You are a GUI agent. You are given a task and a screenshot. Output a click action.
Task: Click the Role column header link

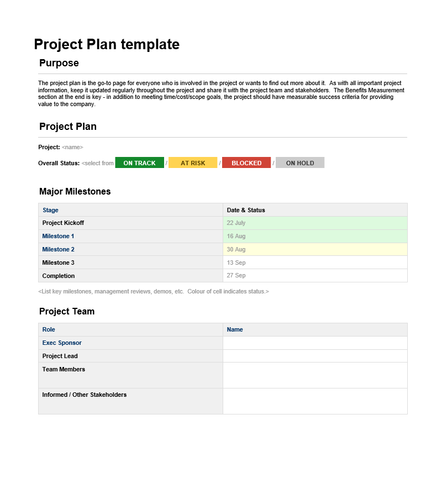49,330
